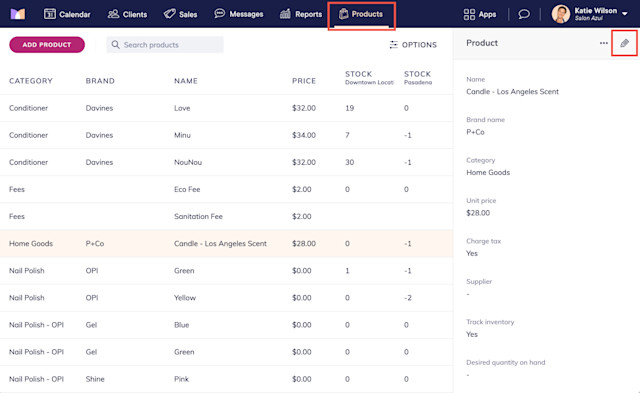Screen dimensions: 640x393
Task: Open the Options filter menu
Action: [413, 45]
